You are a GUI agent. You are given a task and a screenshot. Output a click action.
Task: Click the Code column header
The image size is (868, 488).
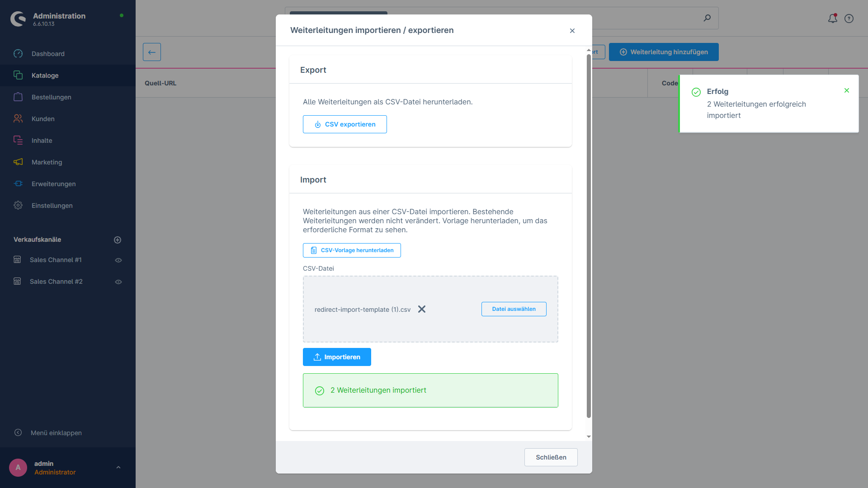coord(670,83)
